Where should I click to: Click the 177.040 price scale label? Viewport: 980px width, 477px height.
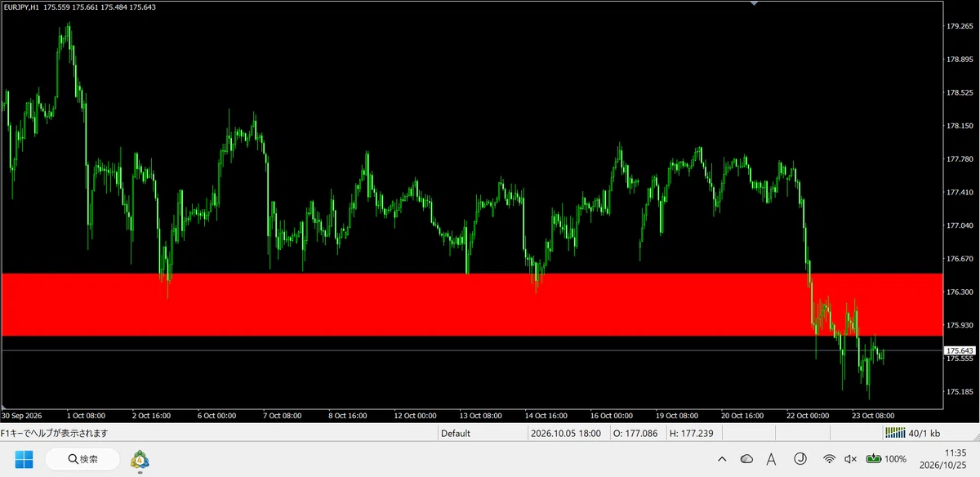pyautogui.click(x=959, y=225)
